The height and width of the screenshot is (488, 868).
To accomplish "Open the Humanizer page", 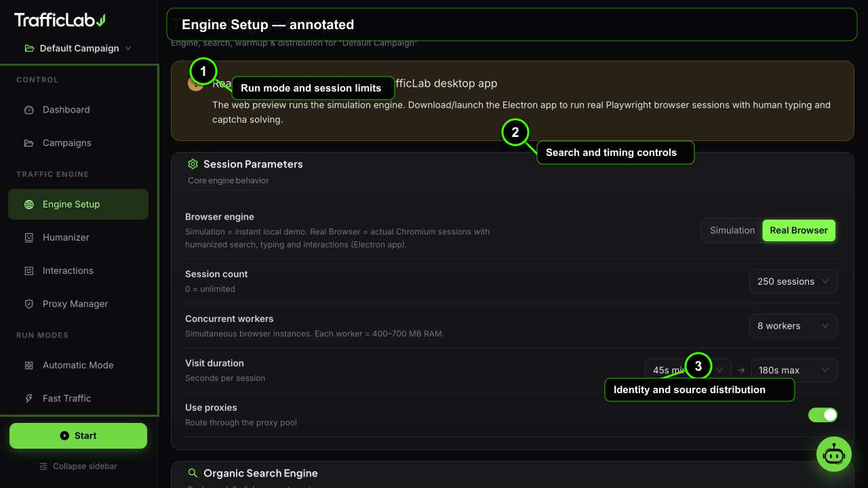I will pos(78,237).
